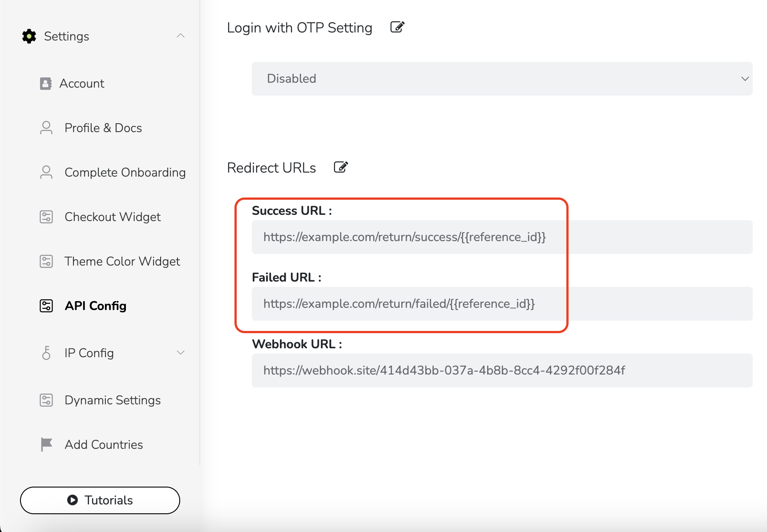Click the Account contact-card icon
This screenshot has height=532, width=767.
coord(46,84)
